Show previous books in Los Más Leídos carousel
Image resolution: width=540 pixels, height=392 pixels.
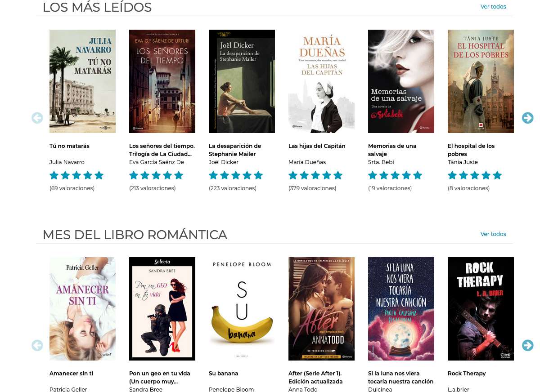tap(37, 118)
